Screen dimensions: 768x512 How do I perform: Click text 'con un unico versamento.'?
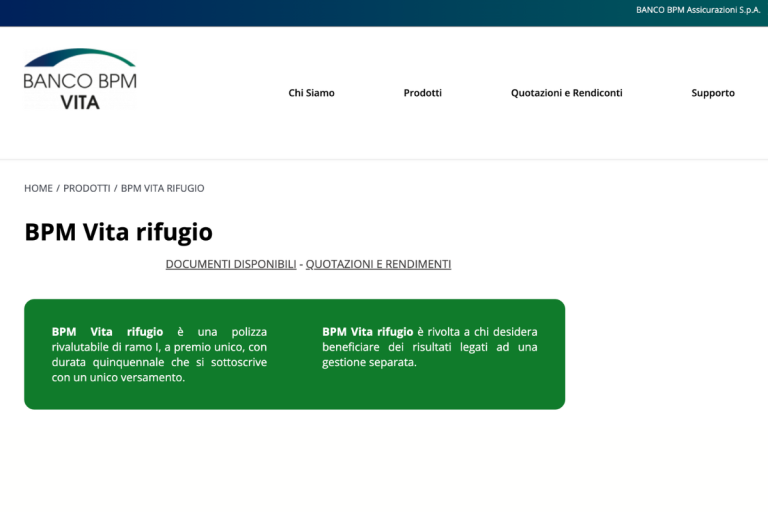click(118, 377)
